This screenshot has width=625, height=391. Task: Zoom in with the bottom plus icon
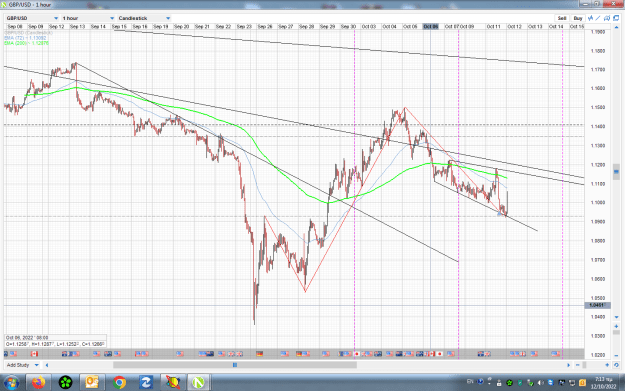pos(607,365)
